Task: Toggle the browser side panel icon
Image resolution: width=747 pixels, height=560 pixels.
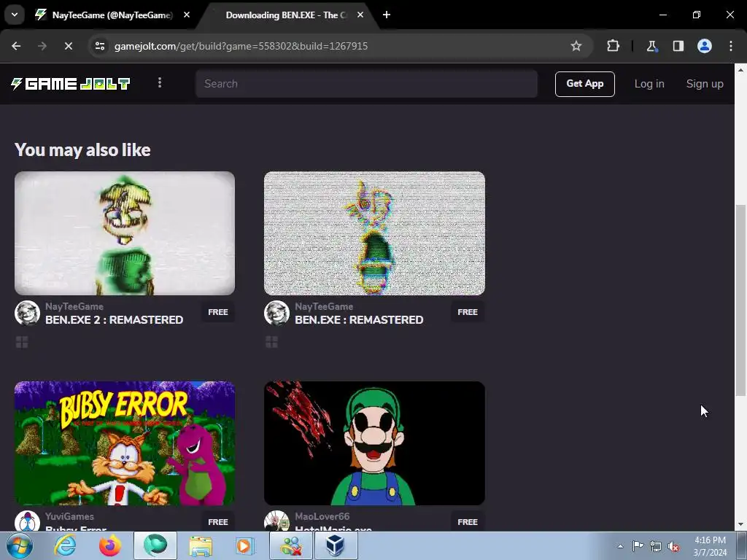Action: [678, 46]
